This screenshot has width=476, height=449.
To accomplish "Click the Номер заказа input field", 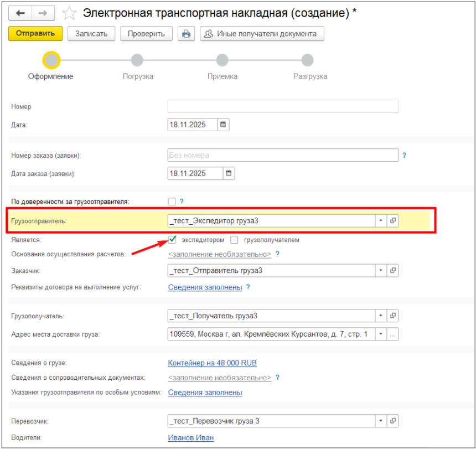I will coord(282,155).
